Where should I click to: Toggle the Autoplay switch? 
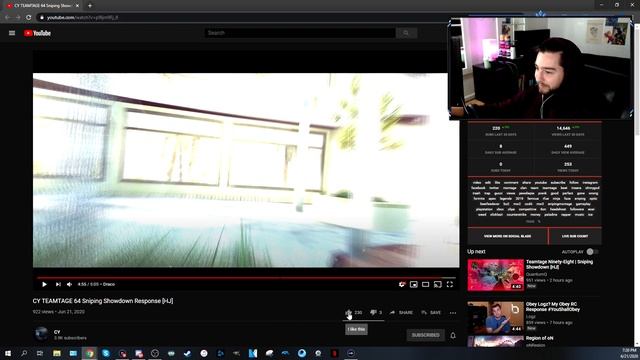[x=592, y=252]
